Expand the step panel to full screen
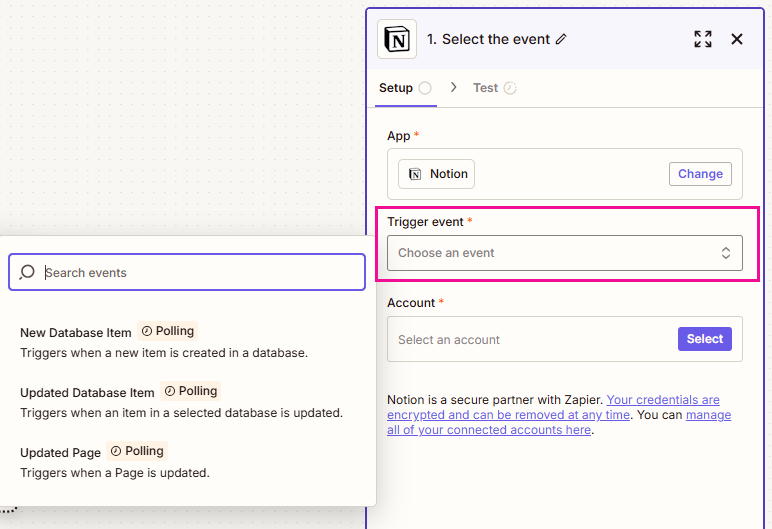The width and height of the screenshot is (772, 529). 703,39
